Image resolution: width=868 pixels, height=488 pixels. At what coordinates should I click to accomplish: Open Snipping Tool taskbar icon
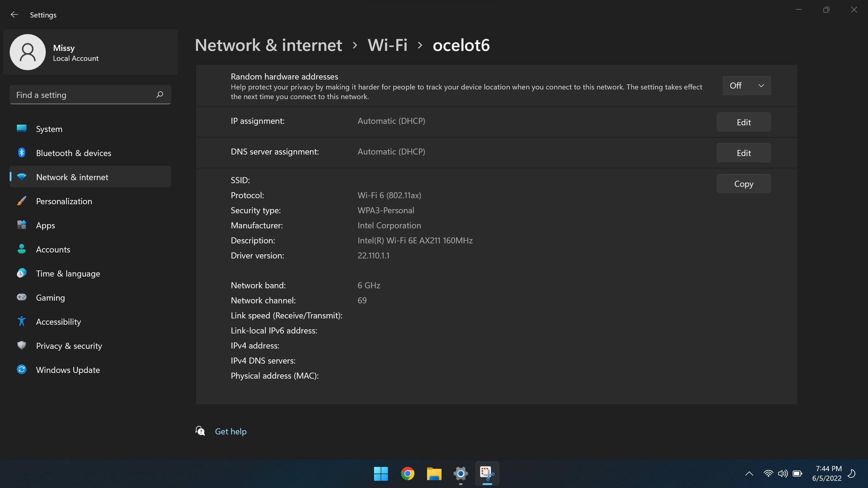pyautogui.click(x=487, y=473)
